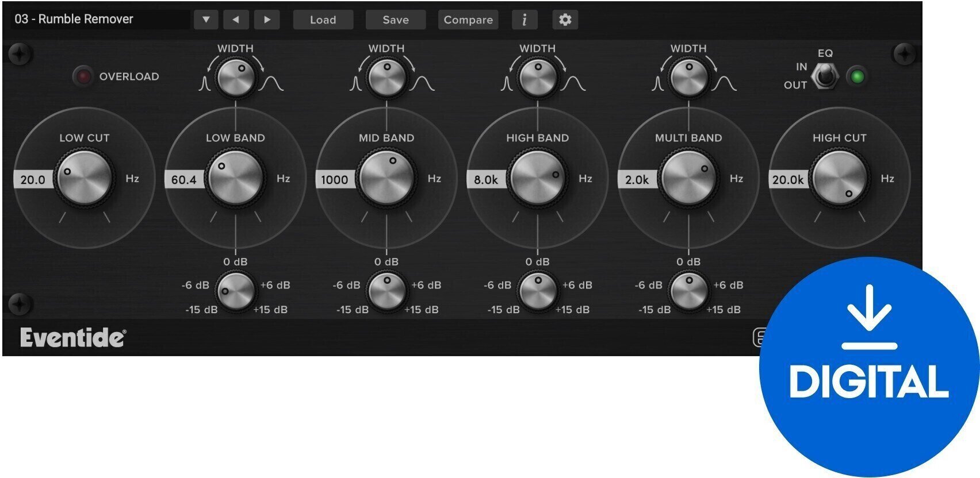Open the settings gear menu
Image resolution: width=980 pixels, height=478 pixels.
[565, 20]
